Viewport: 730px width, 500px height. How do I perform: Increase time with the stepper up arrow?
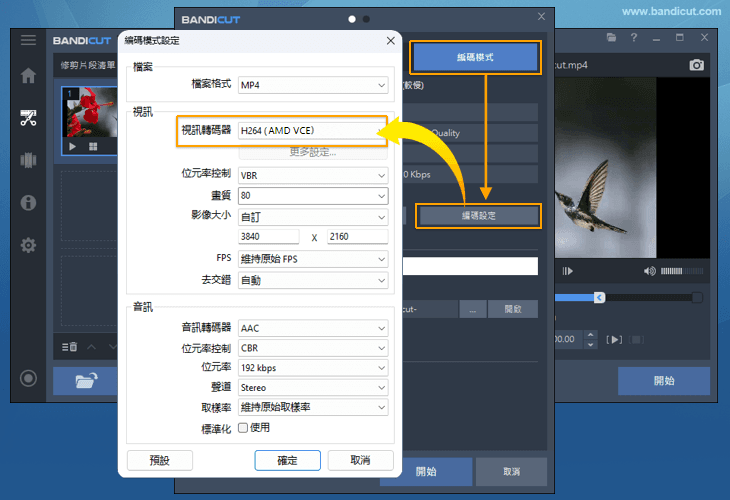[590, 334]
